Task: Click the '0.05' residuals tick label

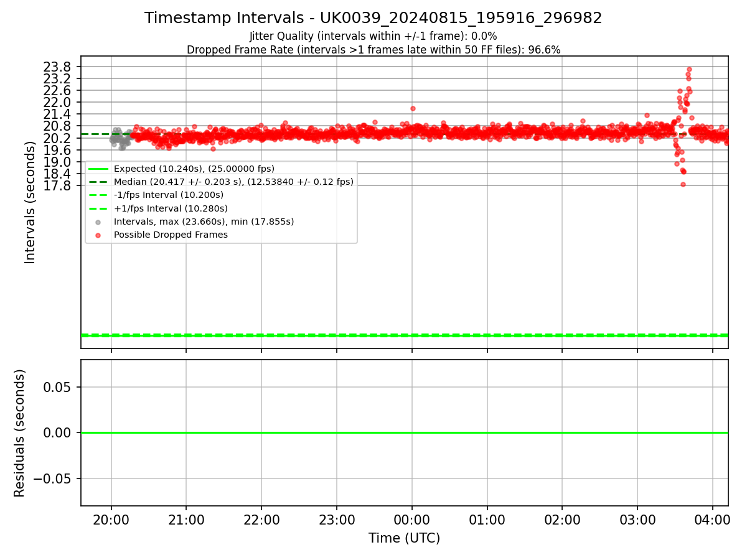Action: click(x=59, y=387)
